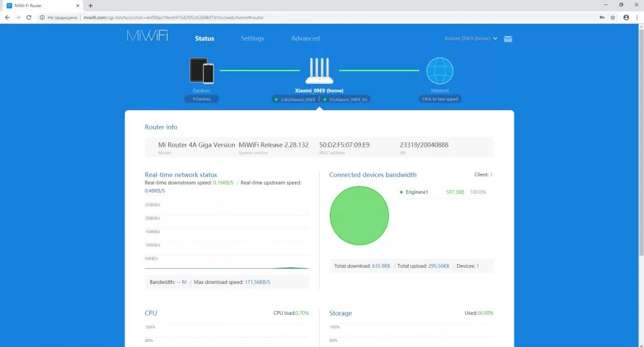The width and height of the screenshot is (644, 347).
Task: Click the Real-time network status heading
Action: click(181, 175)
